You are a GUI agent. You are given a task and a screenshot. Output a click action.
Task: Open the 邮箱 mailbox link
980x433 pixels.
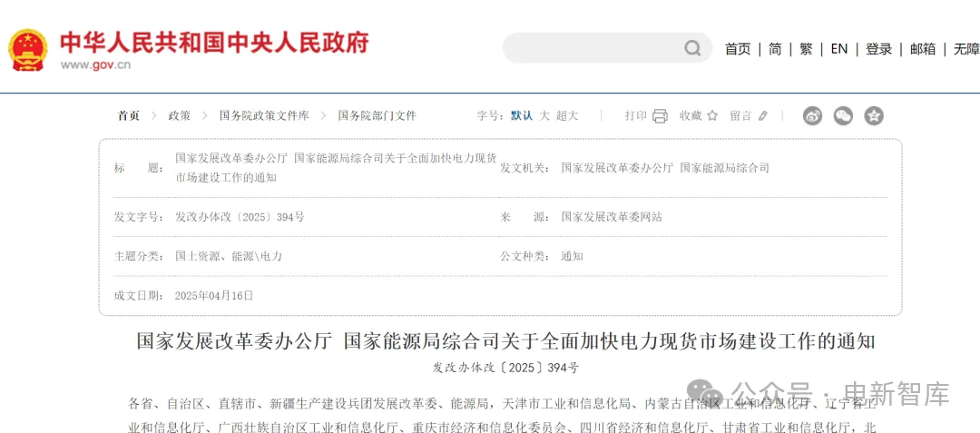tap(923, 49)
